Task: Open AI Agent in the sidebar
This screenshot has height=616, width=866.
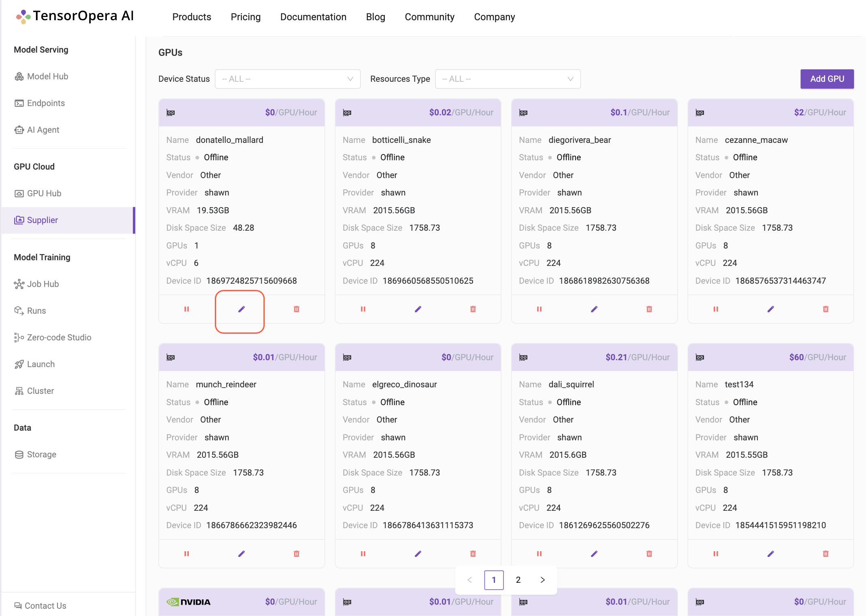Action: 37,130
